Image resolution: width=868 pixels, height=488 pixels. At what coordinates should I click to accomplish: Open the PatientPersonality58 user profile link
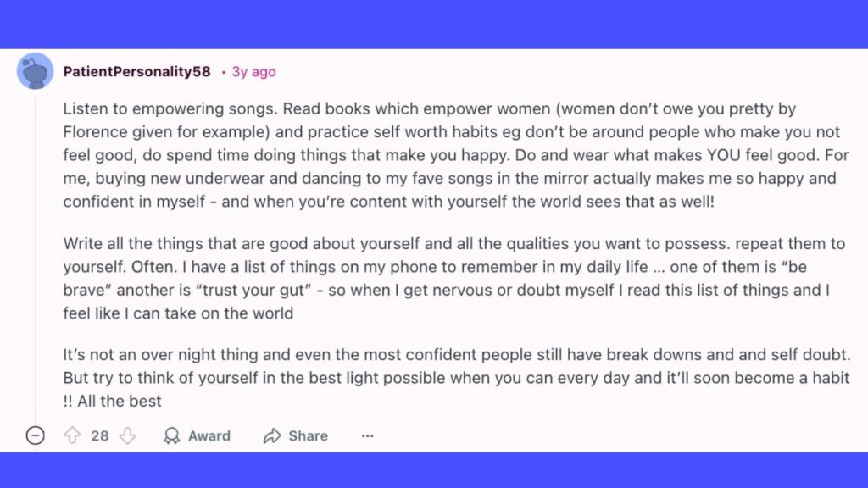[x=136, y=72]
